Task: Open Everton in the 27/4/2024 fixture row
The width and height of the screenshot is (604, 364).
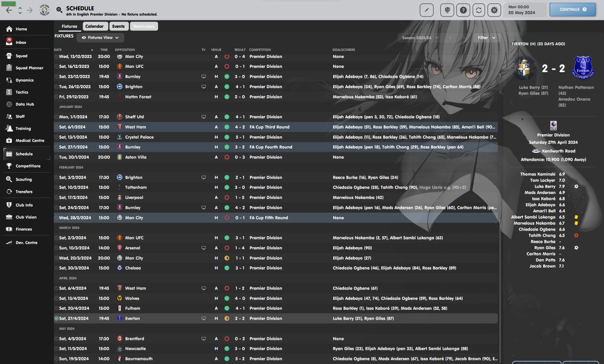Action: click(133, 318)
